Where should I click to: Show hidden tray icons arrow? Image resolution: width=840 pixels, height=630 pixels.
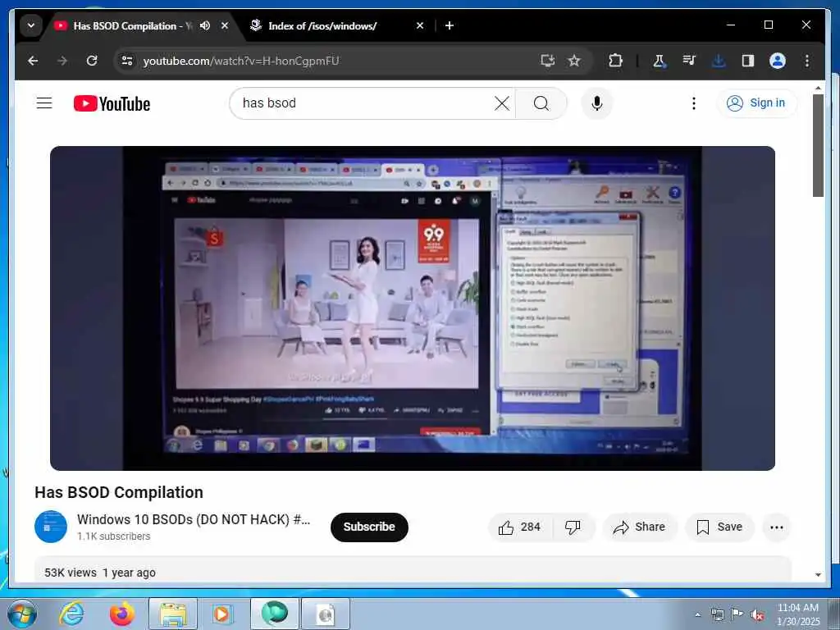pos(697,614)
